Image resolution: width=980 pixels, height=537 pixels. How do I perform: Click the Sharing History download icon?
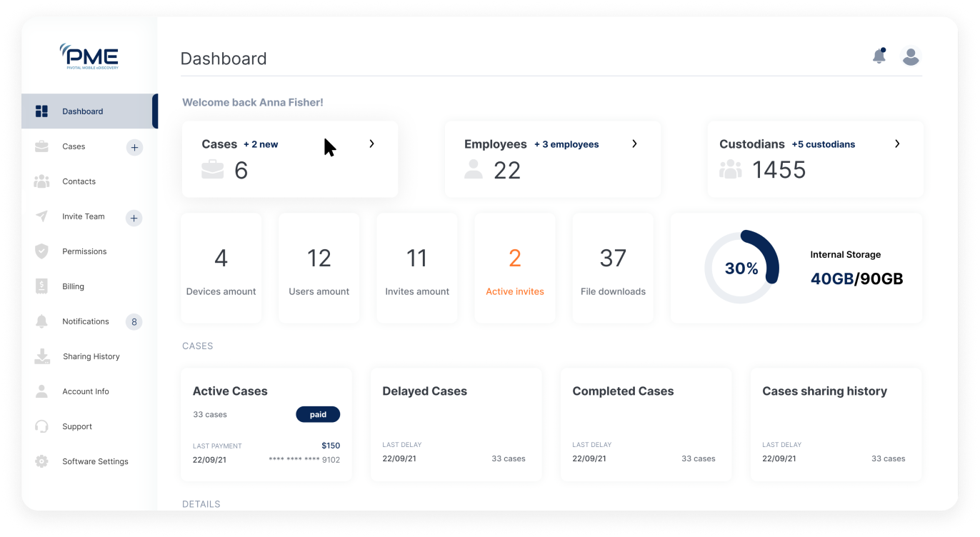42,356
